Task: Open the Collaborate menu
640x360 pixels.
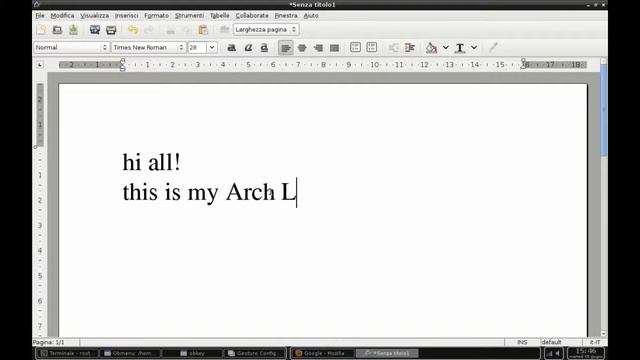Action: pyautogui.click(x=252, y=16)
